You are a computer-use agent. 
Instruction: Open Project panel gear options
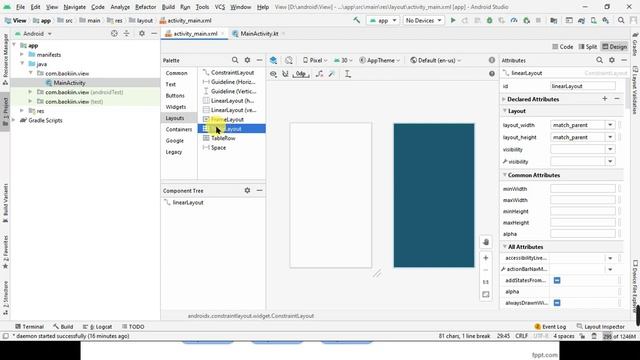click(x=142, y=33)
